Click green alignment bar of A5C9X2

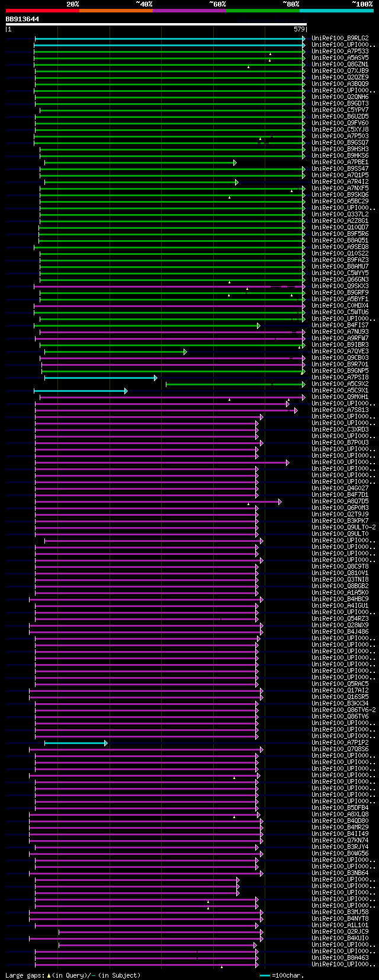pyautogui.click(x=235, y=384)
